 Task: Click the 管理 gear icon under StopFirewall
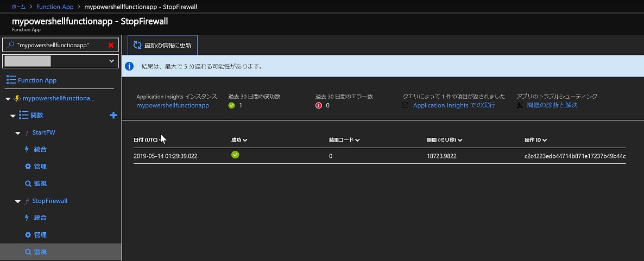(x=28, y=235)
